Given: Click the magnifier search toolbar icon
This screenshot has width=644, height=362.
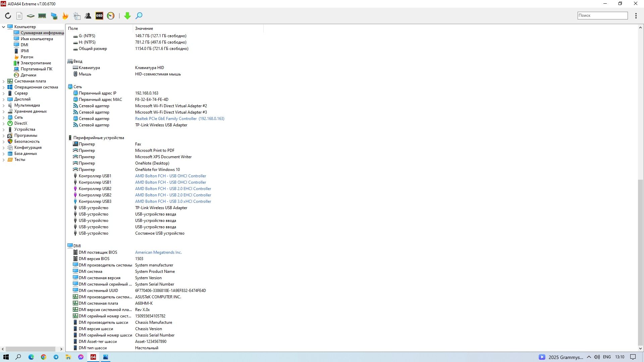Looking at the screenshot, I should 139,16.
